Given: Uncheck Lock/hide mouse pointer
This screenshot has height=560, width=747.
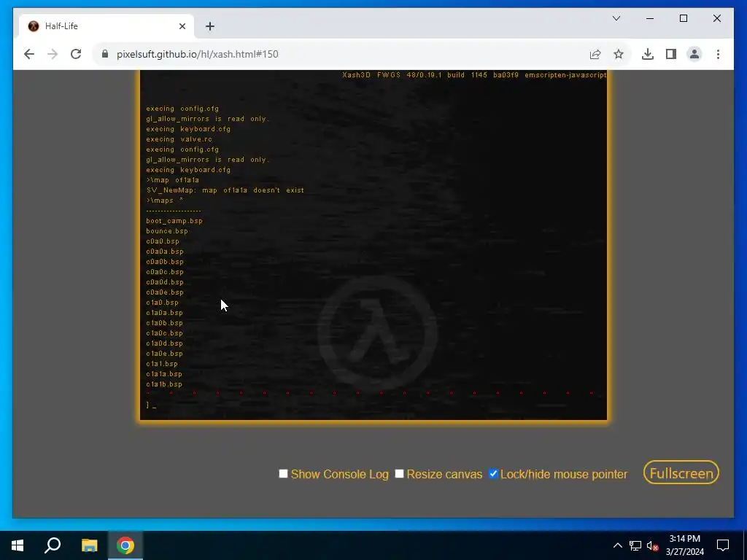Looking at the screenshot, I should 493,473.
